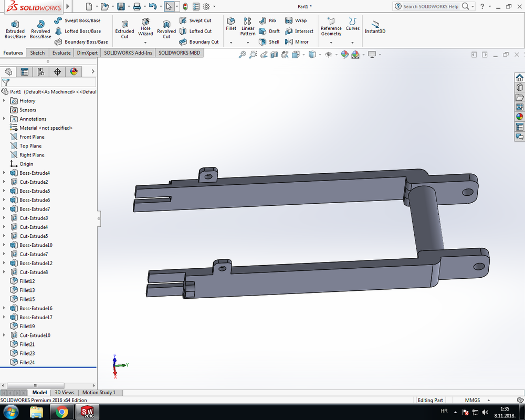
Task: Select the Curves tool
Action: coord(353,24)
